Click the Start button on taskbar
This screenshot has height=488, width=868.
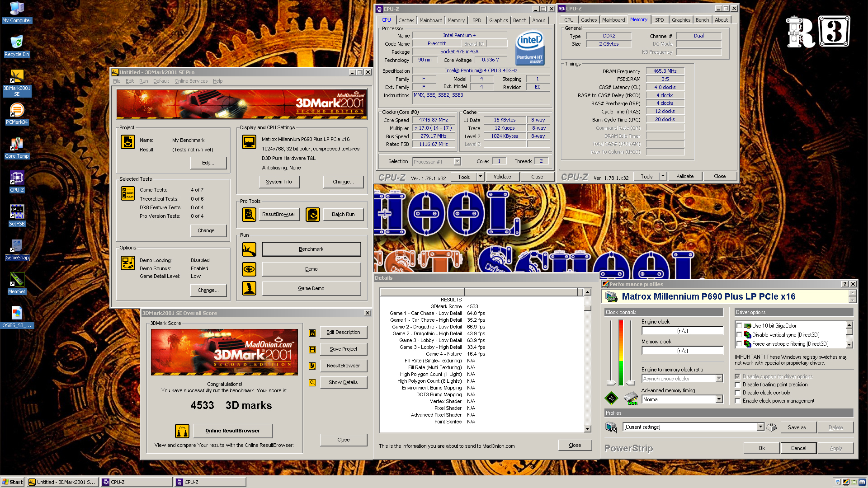tap(13, 482)
